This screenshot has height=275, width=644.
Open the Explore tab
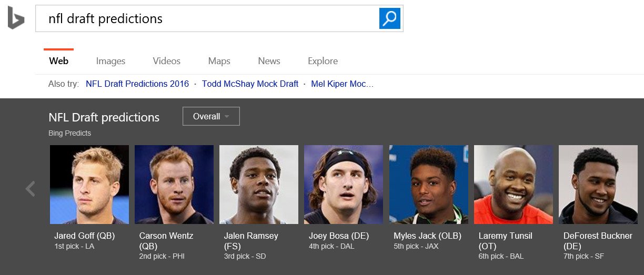[x=323, y=61]
